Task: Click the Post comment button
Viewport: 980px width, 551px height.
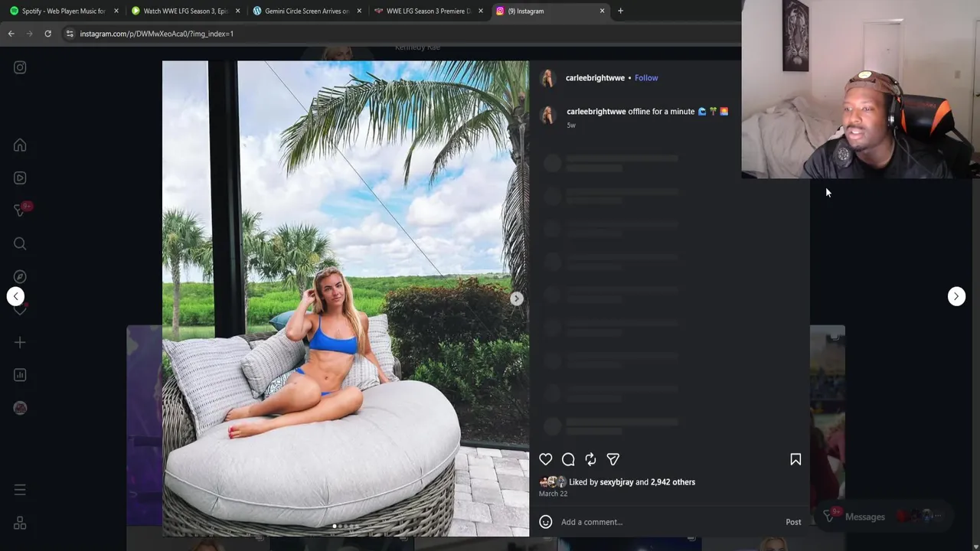Action: (x=793, y=522)
